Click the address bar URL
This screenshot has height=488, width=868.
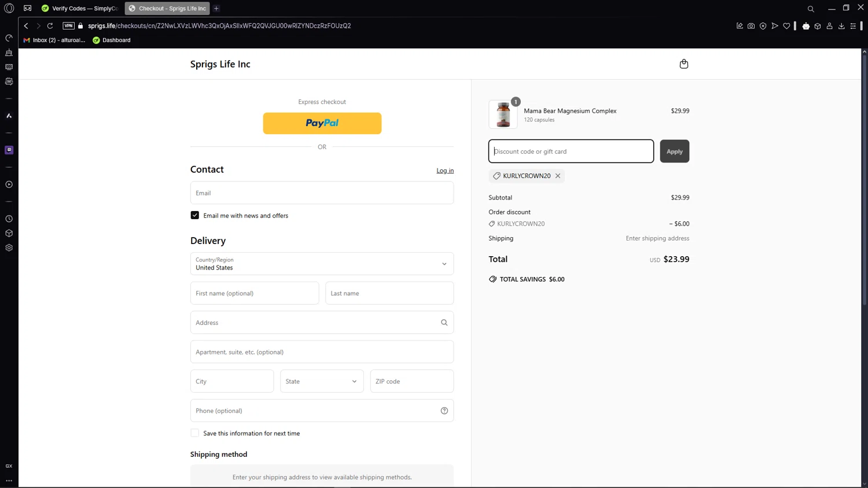219,25
